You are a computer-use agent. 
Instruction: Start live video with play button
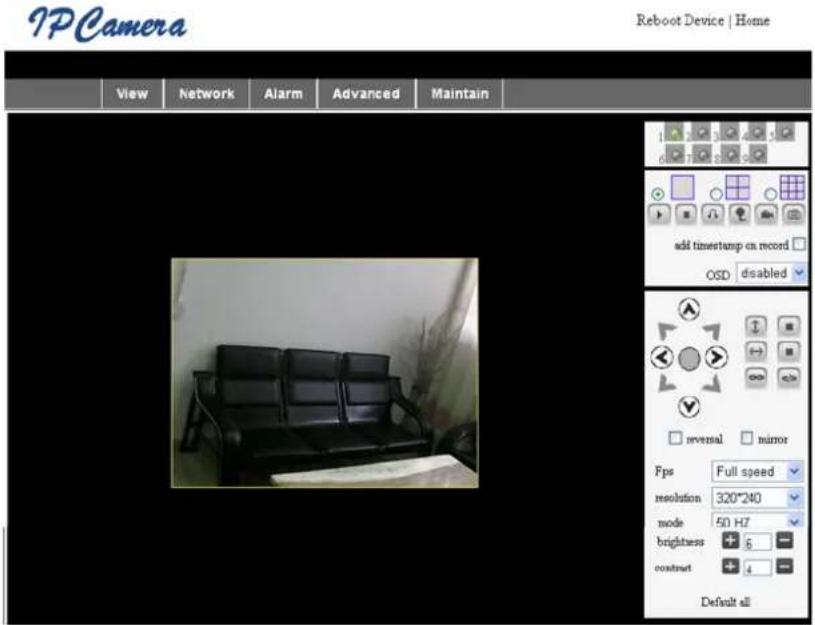pos(659,214)
